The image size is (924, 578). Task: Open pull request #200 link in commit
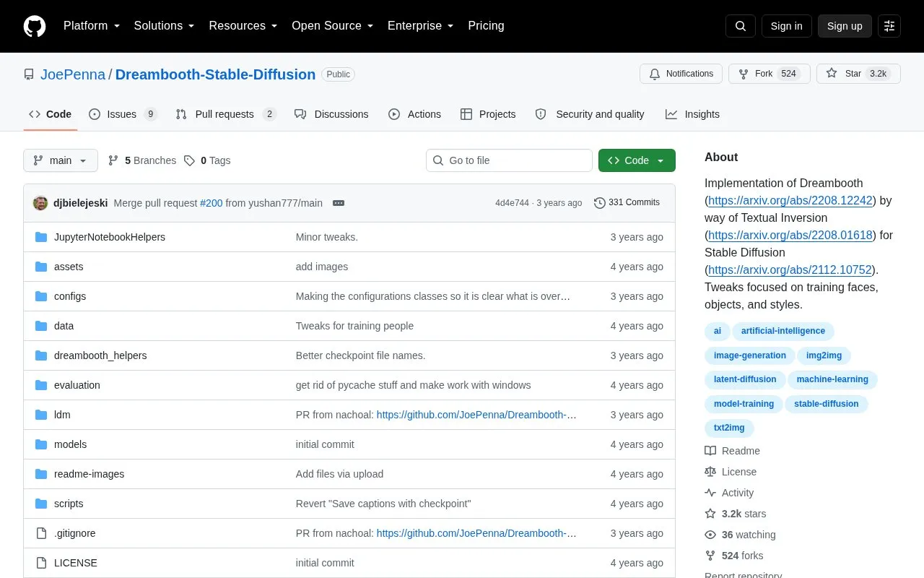pyautogui.click(x=212, y=203)
